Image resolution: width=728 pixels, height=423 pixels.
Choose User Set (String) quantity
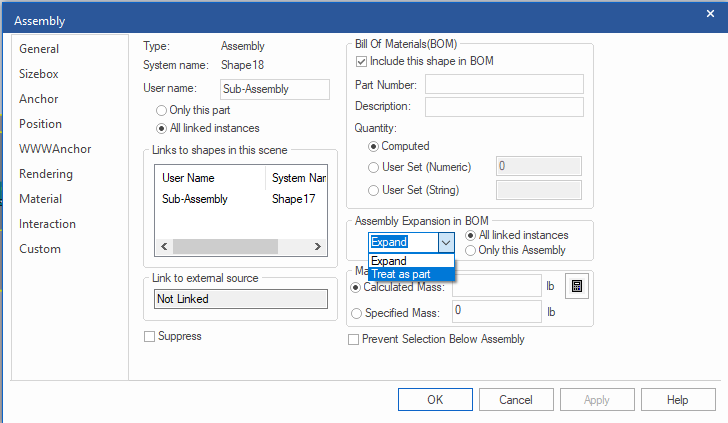[x=413, y=190]
